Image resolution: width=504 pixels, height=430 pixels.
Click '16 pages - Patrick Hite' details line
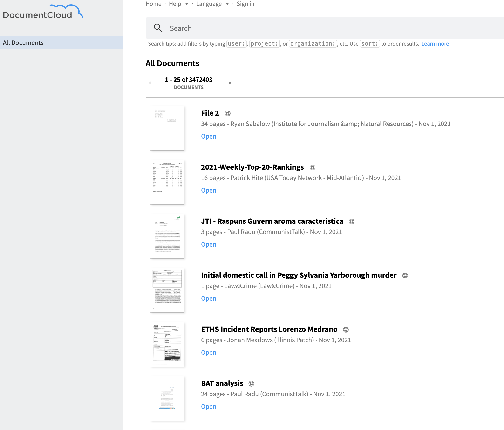click(x=301, y=178)
